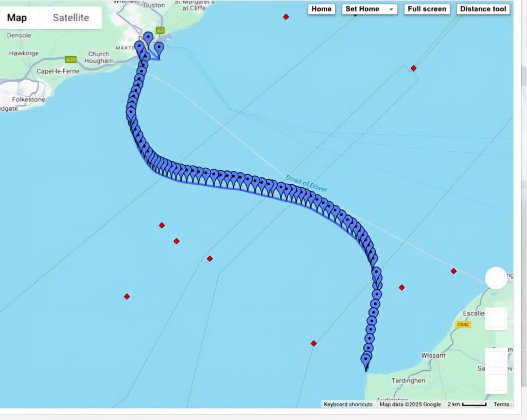Click the Wissant town label

click(x=433, y=356)
